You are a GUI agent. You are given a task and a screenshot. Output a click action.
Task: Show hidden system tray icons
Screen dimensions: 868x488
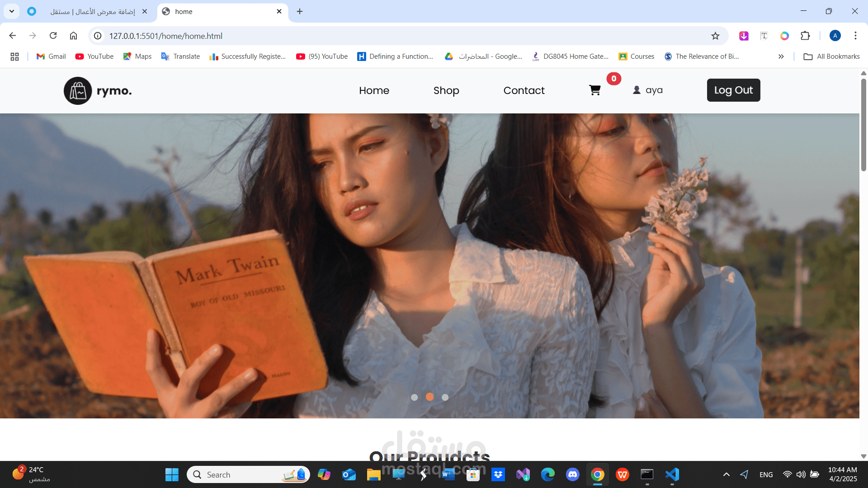[726, 474]
